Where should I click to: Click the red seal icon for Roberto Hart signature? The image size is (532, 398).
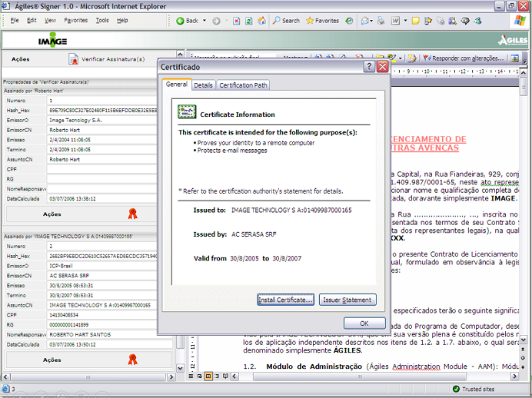coord(133,214)
